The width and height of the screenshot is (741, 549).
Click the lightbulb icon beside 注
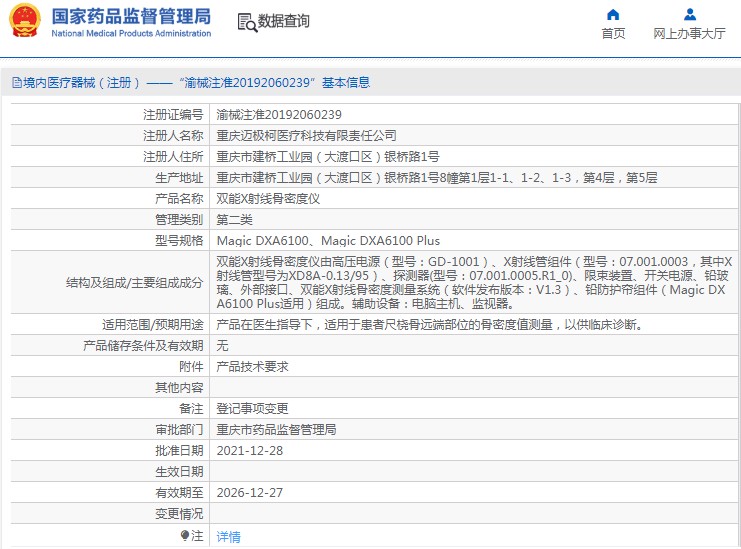185,536
